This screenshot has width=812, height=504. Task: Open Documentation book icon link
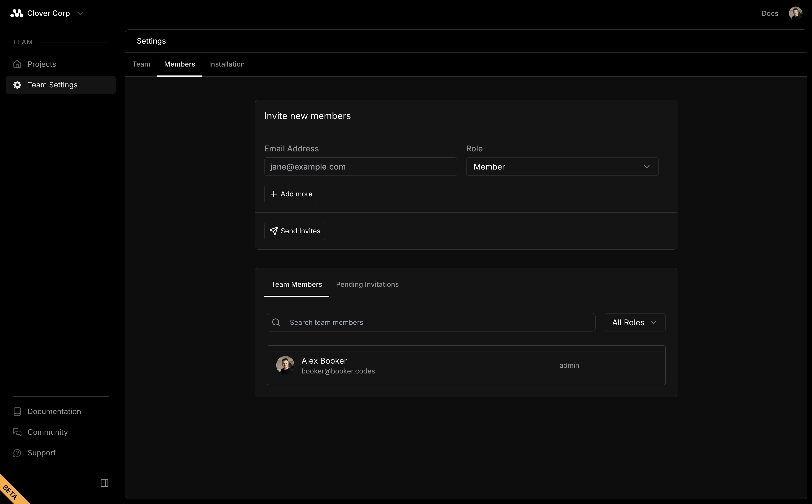17,411
